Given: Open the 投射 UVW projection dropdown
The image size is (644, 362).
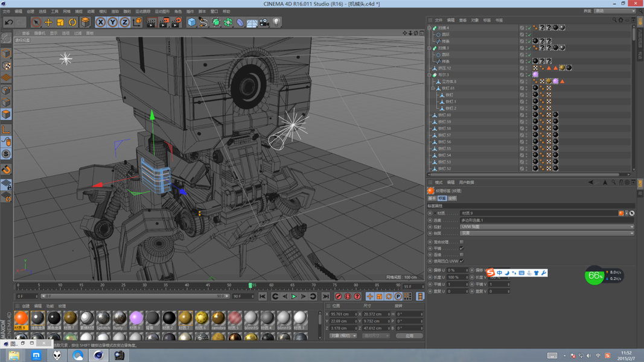Looking at the screenshot, I should tap(547, 227).
